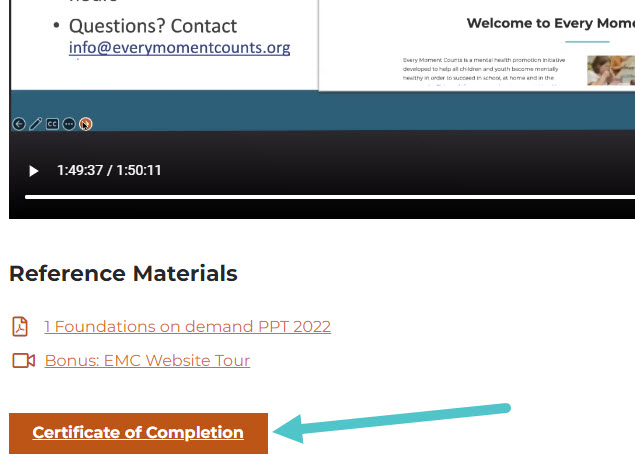The height and width of the screenshot is (465, 635).
Task: Click the back arrow slideshow icon
Action: tap(19, 124)
